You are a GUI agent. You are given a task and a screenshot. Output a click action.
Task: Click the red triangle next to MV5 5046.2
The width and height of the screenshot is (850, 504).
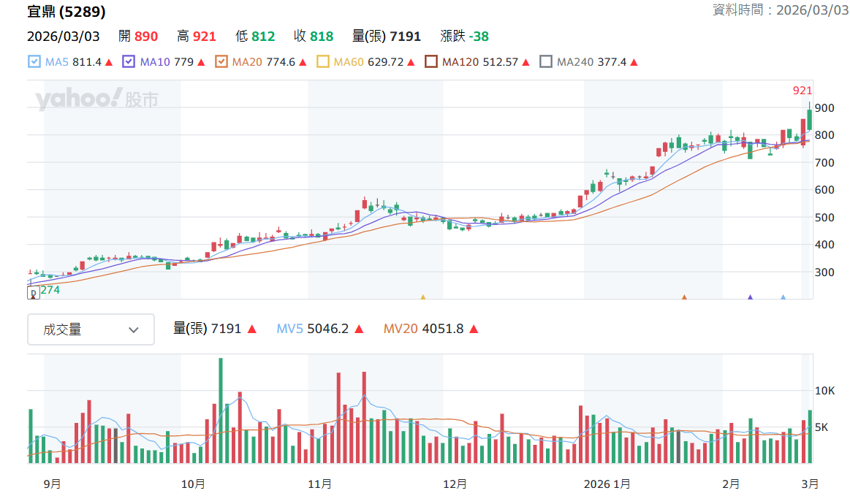coord(359,329)
